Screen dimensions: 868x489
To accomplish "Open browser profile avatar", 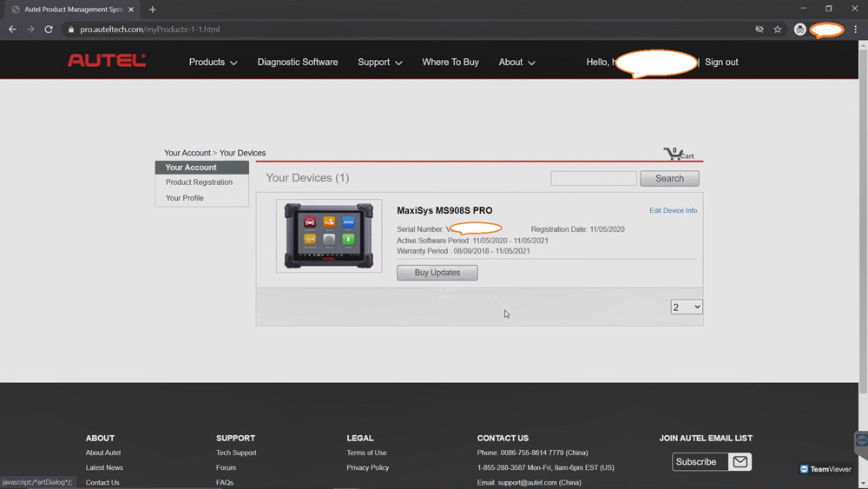I will point(800,30).
